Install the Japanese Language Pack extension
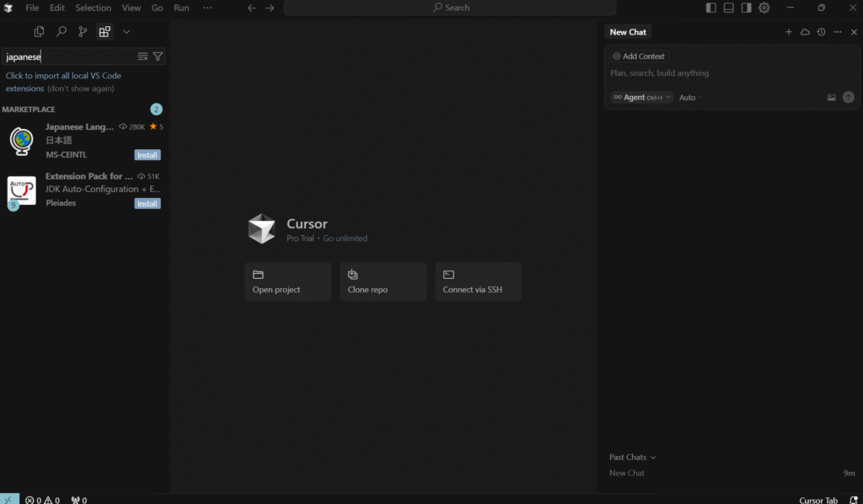Image resolution: width=863 pixels, height=504 pixels. click(147, 155)
